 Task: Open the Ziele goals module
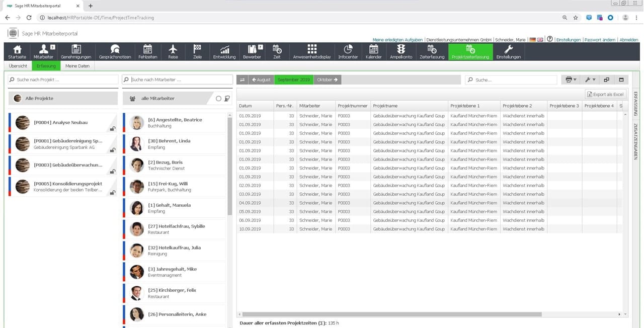pos(197,52)
